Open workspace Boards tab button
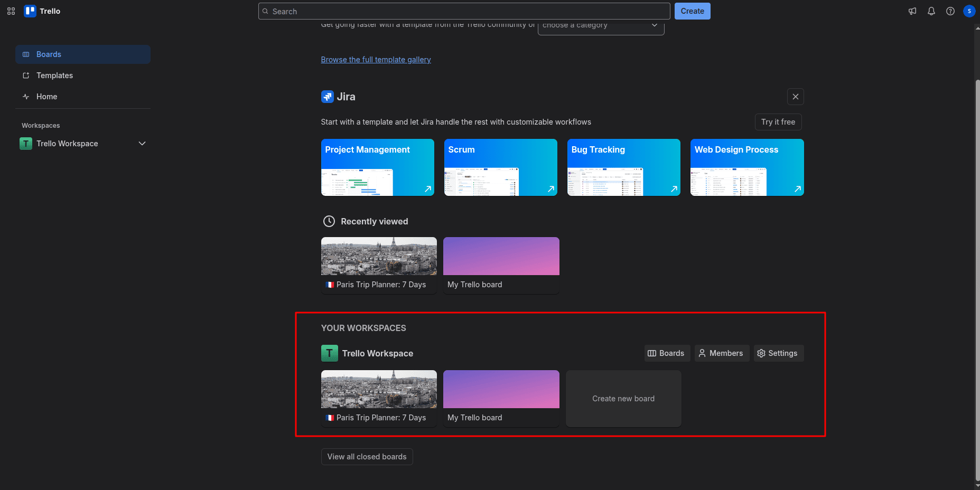 pos(667,353)
